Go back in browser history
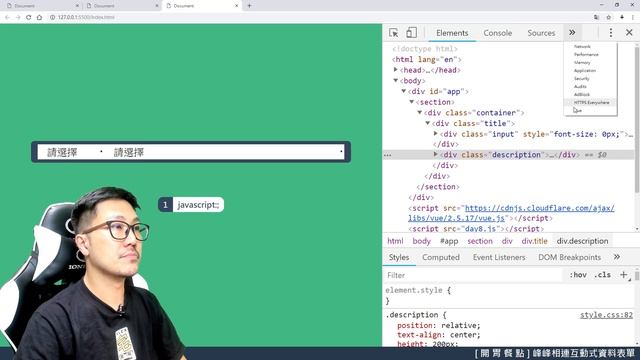640x360 pixels. [7, 17]
